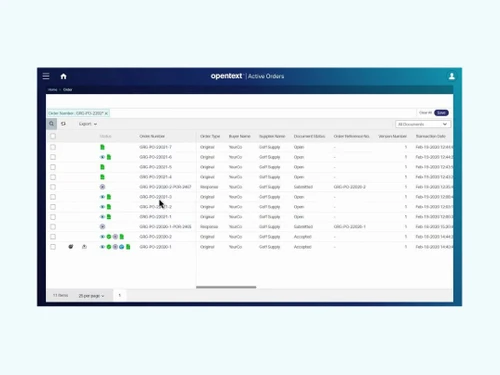Click Accepted status in GRG-PO-22020-2 row
The image size is (500, 375).
coord(303,237)
